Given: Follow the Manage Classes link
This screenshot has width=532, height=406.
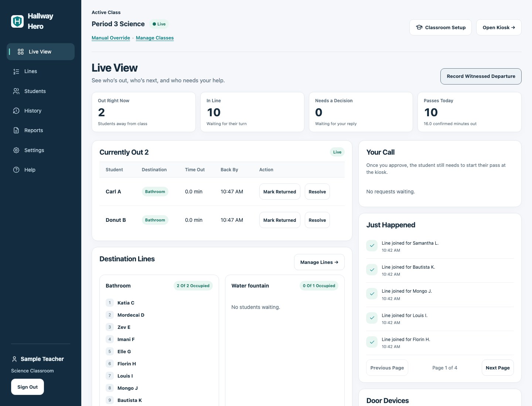Looking at the screenshot, I should point(155,38).
